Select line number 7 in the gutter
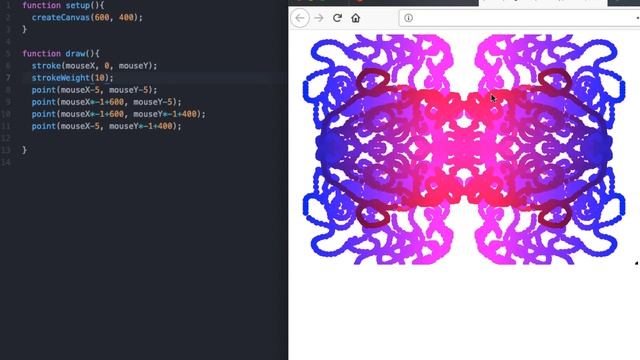 tap(8, 78)
